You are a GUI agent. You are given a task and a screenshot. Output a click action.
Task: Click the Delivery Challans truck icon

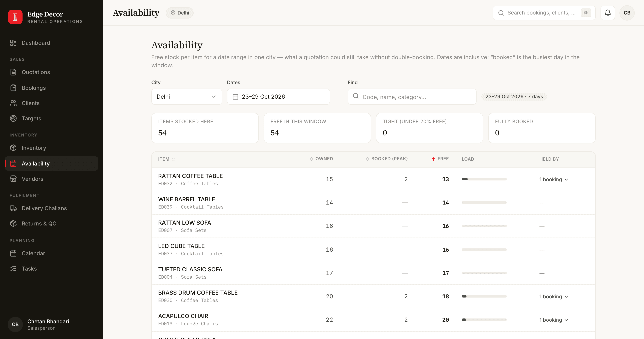pyautogui.click(x=13, y=208)
